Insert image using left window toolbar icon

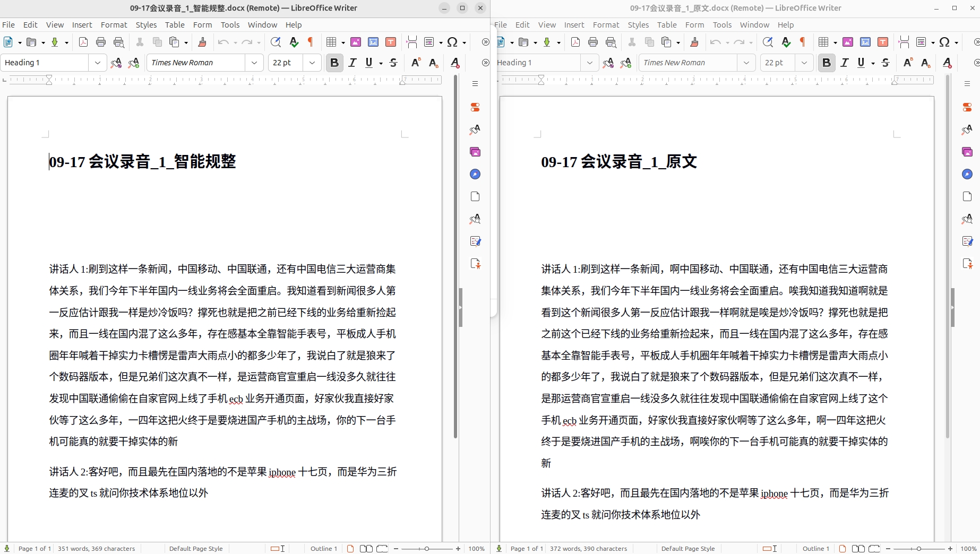(x=356, y=42)
